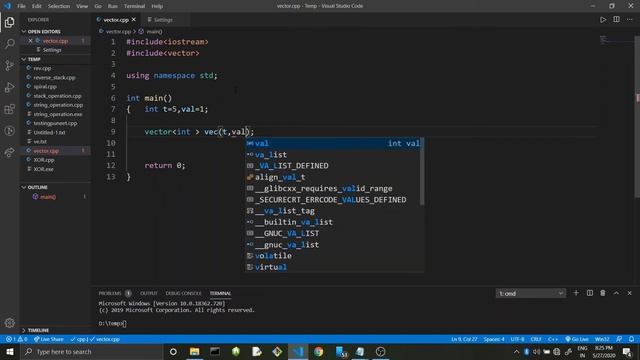Open Windows Start menu
This screenshot has height=360, width=640.
9,351
